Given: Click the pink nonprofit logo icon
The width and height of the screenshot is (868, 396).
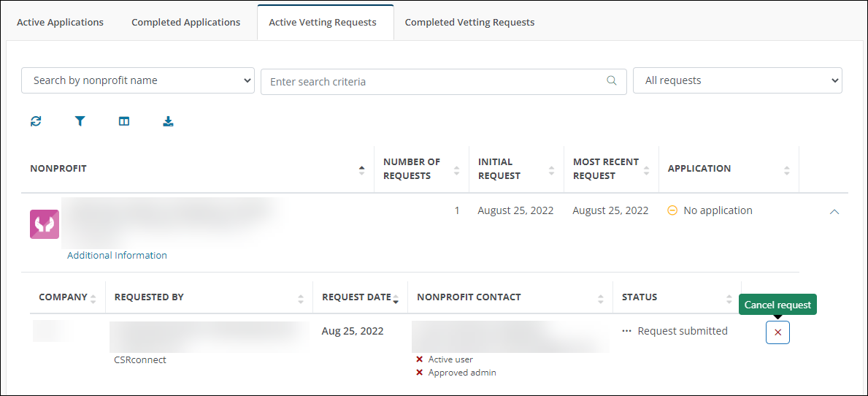Looking at the screenshot, I should (45, 224).
